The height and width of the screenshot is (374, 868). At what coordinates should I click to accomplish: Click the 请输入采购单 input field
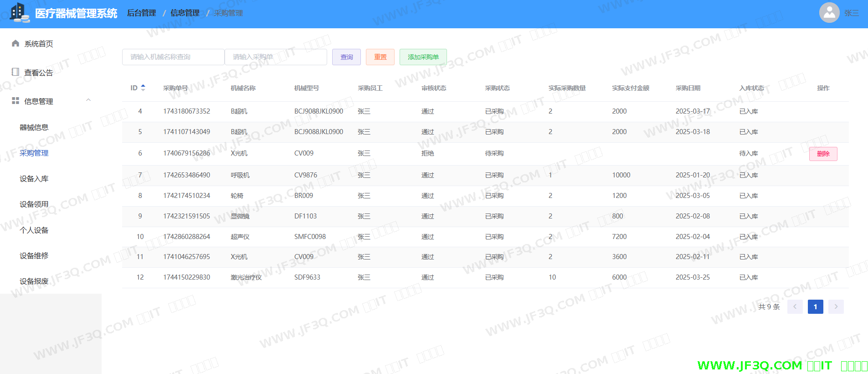click(x=276, y=57)
